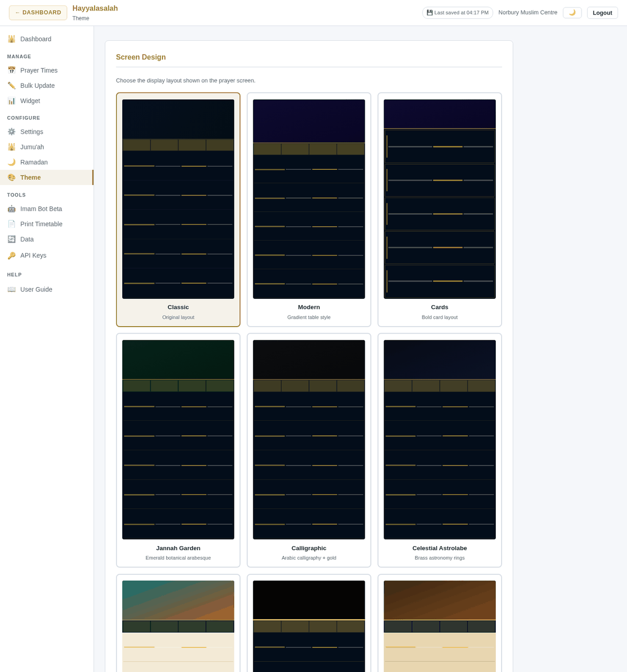Click the Jumu'ah mosque icon
The image size is (627, 672).
point(11,147)
